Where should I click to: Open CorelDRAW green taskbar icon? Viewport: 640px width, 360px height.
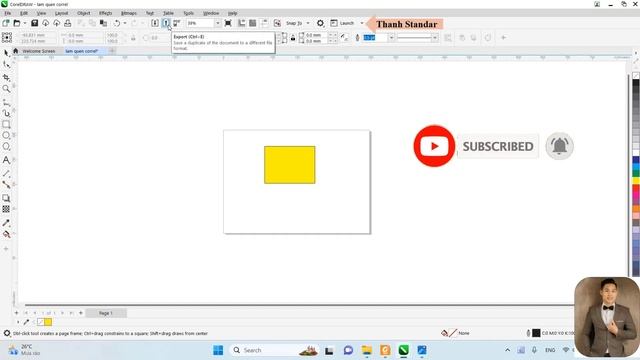click(x=403, y=350)
